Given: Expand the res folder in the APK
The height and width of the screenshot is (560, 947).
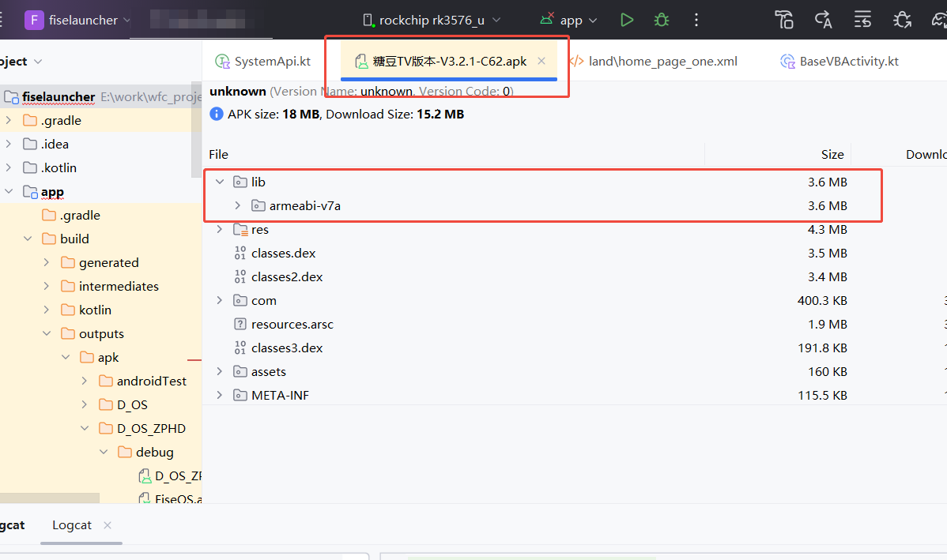Looking at the screenshot, I should tap(220, 229).
